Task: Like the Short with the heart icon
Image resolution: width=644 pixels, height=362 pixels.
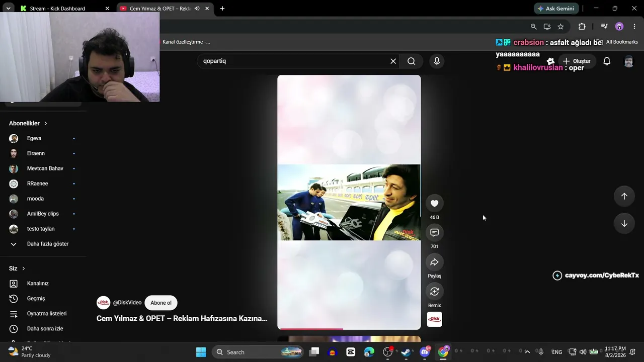Action: click(x=434, y=203)
